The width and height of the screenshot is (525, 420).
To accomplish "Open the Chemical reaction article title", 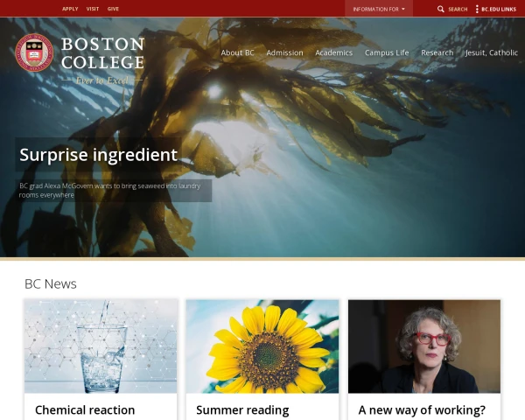I will 85,410.
